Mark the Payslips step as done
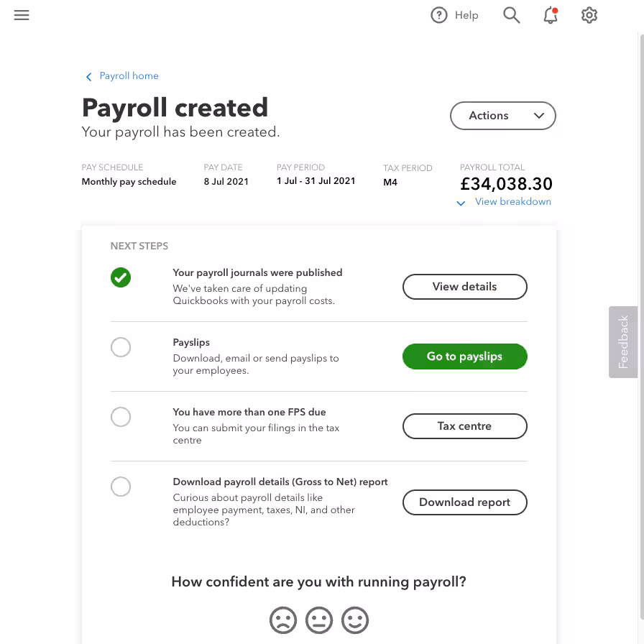644x644 pixels. (x=121, y=347)
